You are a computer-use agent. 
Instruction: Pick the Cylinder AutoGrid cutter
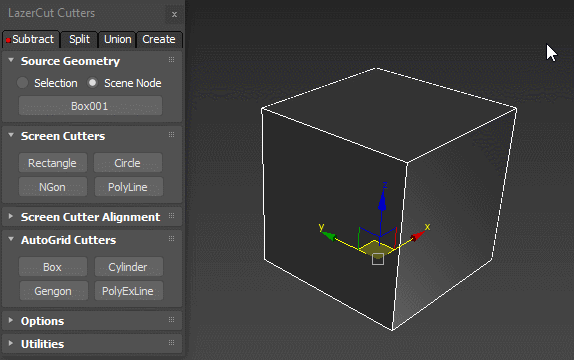128,267
